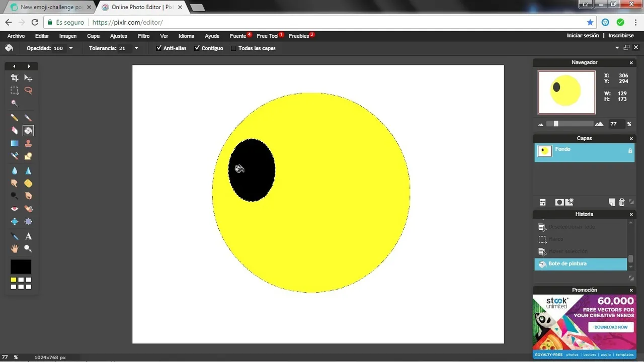Select the Pencil tool
644x362 pixels.
pyautogui.click(x=15, y=118)
